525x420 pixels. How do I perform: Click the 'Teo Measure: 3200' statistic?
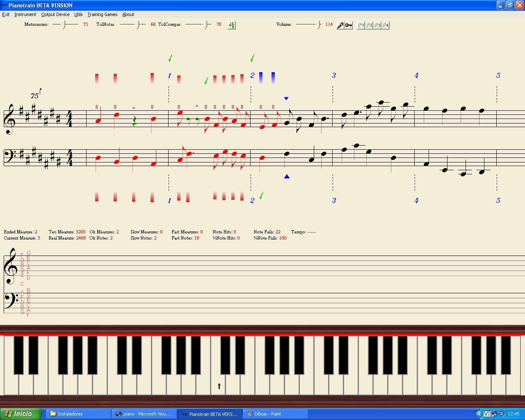click(x=67, y=232)
